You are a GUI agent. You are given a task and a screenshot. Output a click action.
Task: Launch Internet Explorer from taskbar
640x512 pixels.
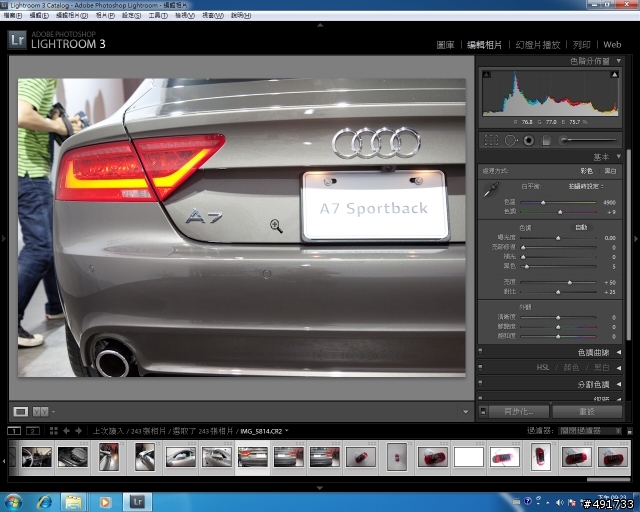pyautogui.click(x=44, y=502)
